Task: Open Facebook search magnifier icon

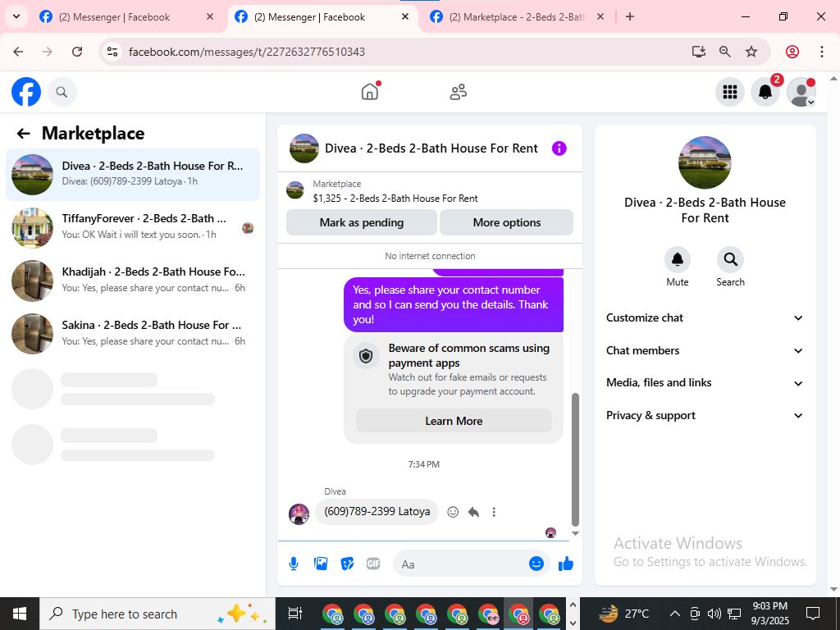Action: (62, 92)
